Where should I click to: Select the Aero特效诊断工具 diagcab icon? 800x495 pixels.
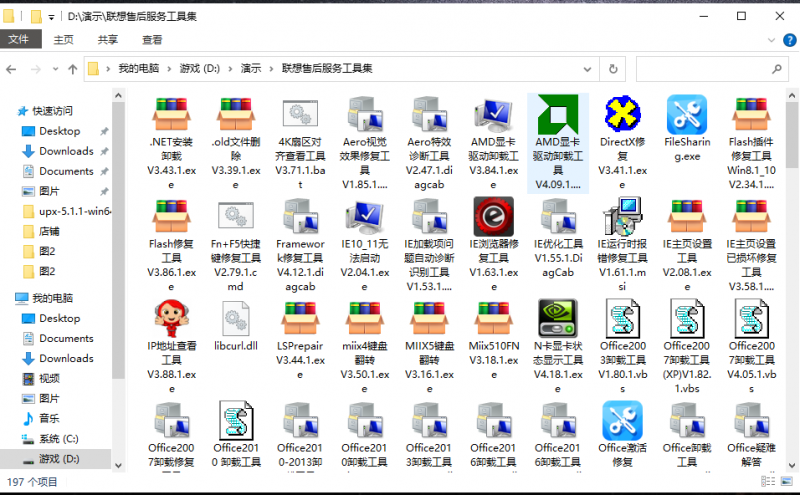[x=429, y=114]
